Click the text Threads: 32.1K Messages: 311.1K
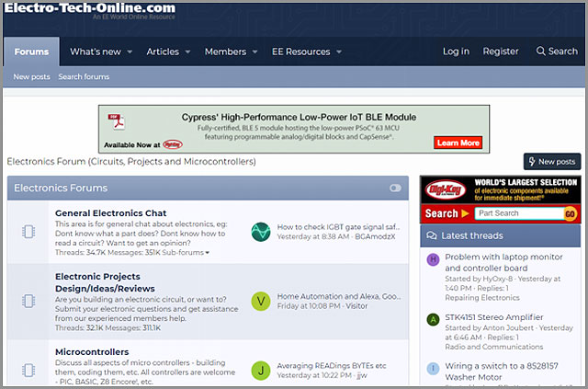588x389 pixels. (x=108, y=327)
